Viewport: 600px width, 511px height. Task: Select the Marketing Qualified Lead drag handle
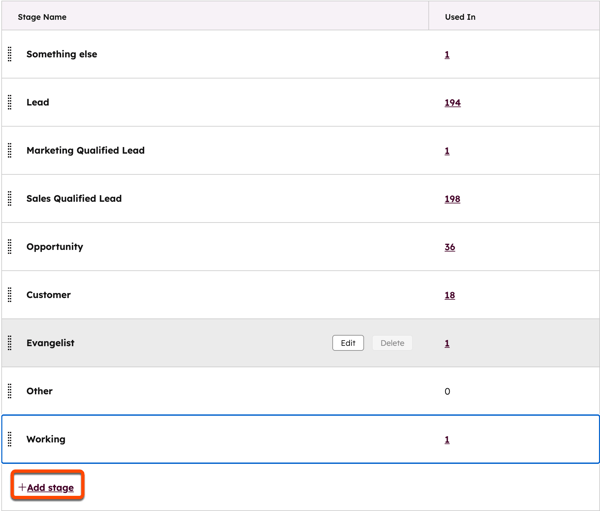coord(10,151)
